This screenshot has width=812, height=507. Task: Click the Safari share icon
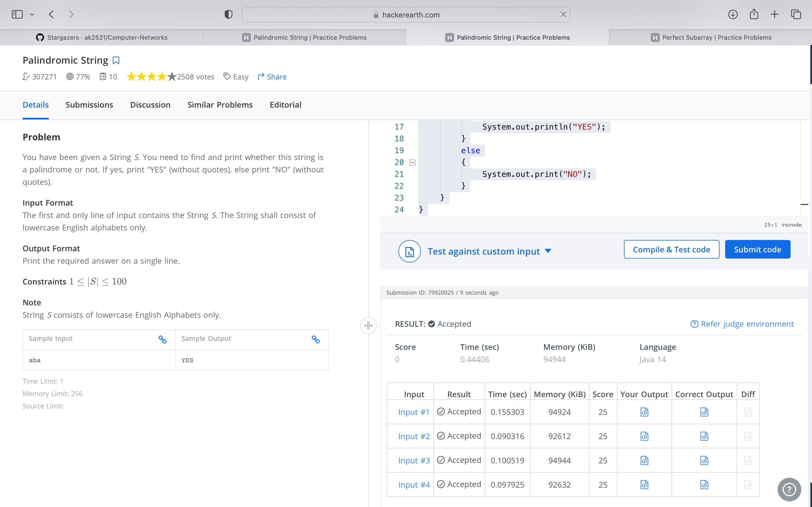(754, 14)
